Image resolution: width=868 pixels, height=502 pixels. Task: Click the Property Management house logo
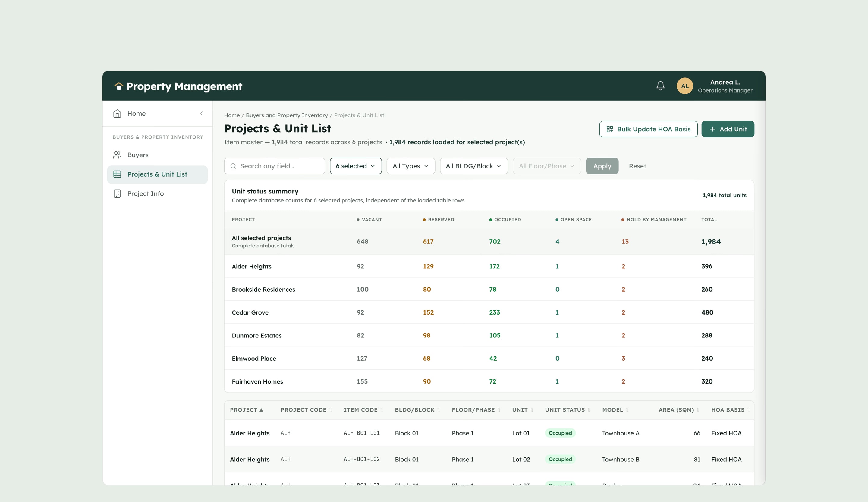click(x=118, y=86)
